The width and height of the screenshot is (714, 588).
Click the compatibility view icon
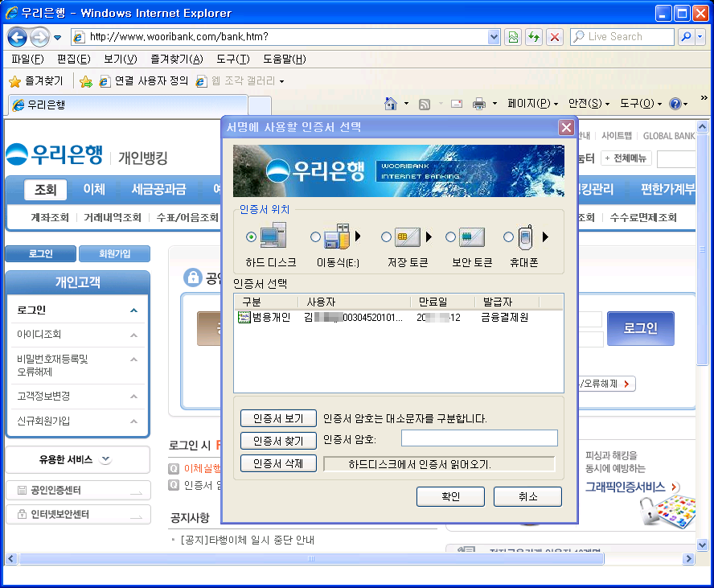[513, 37]
